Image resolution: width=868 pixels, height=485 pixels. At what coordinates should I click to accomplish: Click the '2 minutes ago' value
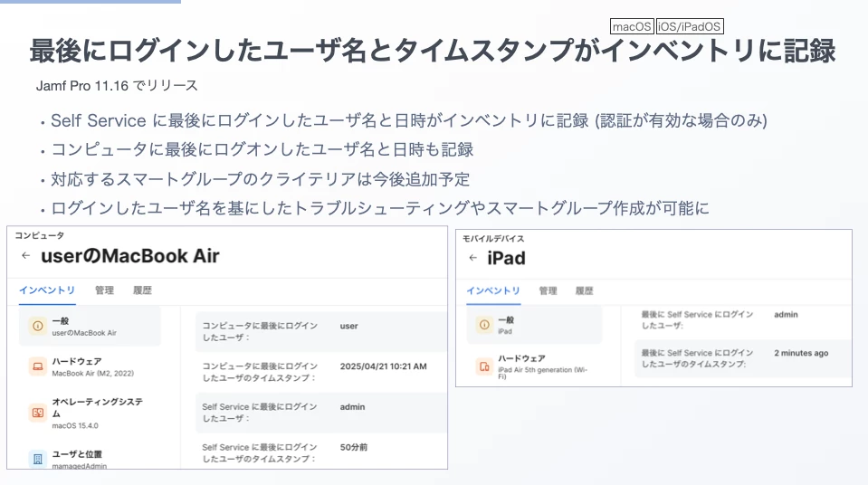pos(801,353)
